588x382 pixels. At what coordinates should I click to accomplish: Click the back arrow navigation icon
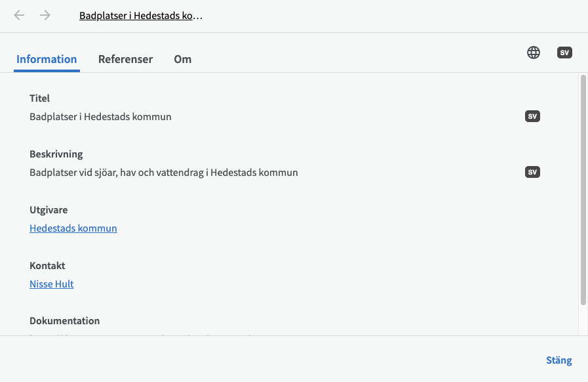[x=20, y=15]
